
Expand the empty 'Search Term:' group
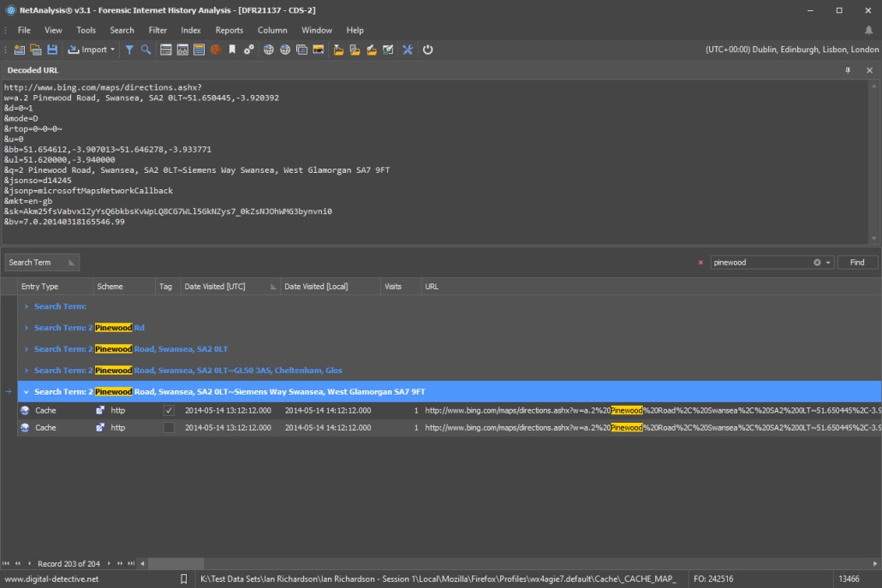click(27, 306)
